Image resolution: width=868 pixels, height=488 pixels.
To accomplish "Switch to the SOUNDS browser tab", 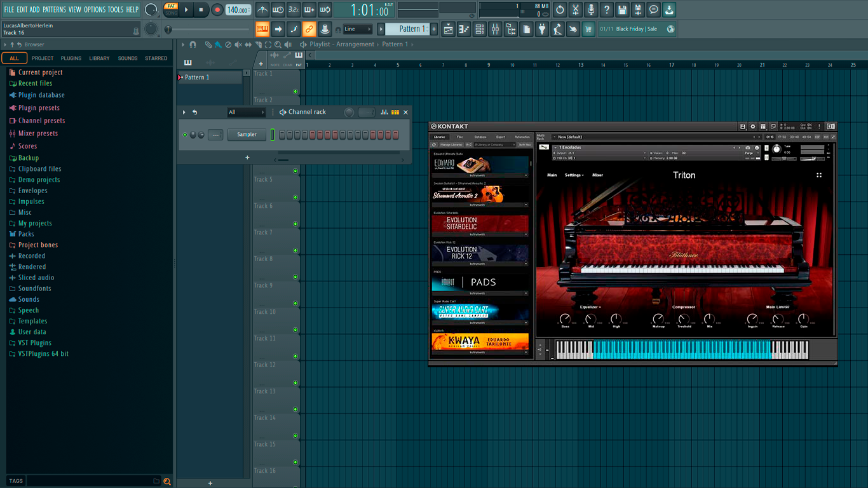I will point(128,58).
